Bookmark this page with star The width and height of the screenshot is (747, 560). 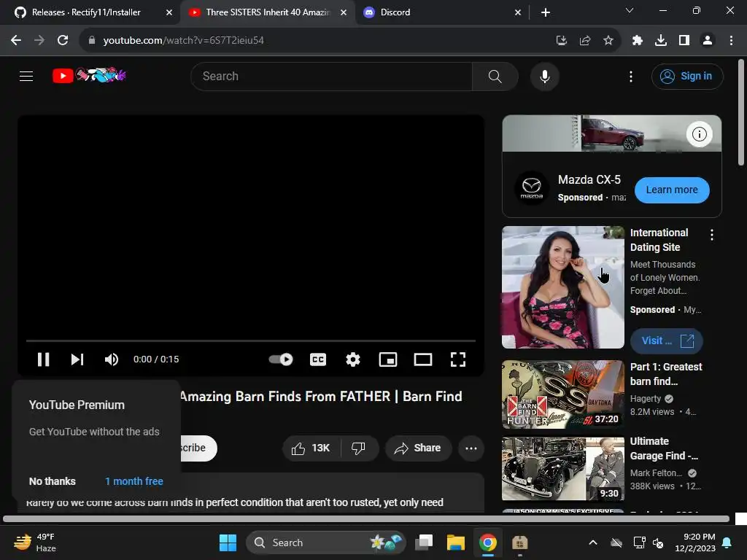pyautogui.click(x=608, y=41)
